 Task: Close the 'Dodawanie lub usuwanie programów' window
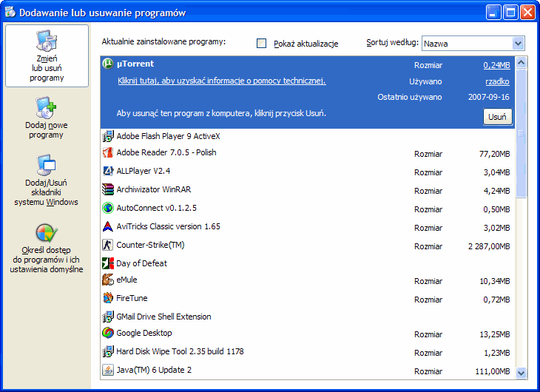coord(527,13)
